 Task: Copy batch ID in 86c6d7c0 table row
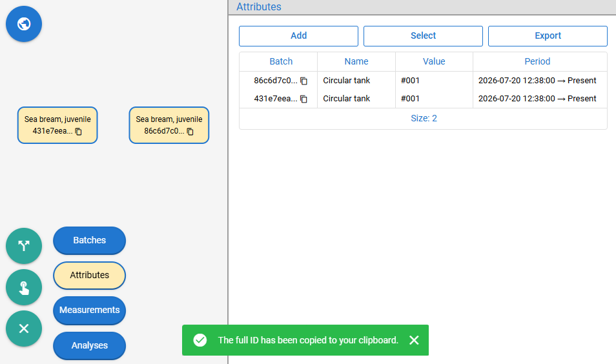[x=303, y=81]
